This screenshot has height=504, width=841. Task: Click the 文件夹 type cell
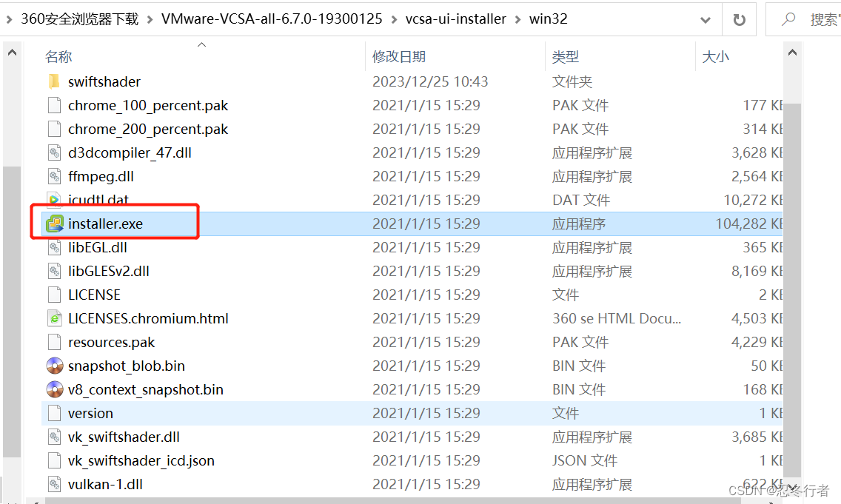572,81
